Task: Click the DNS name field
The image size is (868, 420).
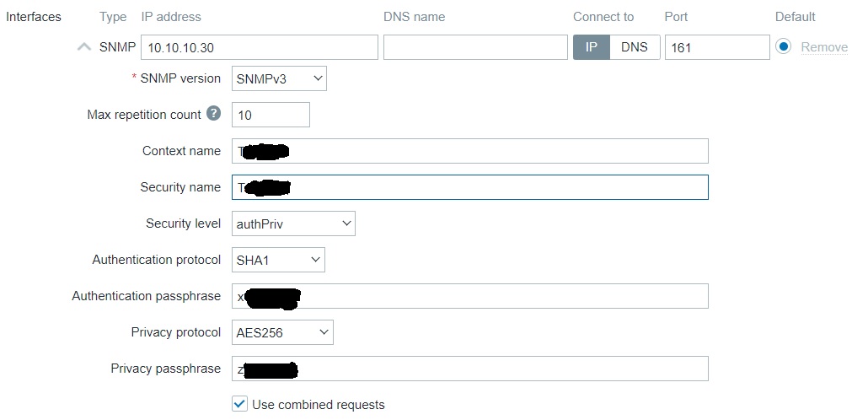Action: [x=474, y=47]
